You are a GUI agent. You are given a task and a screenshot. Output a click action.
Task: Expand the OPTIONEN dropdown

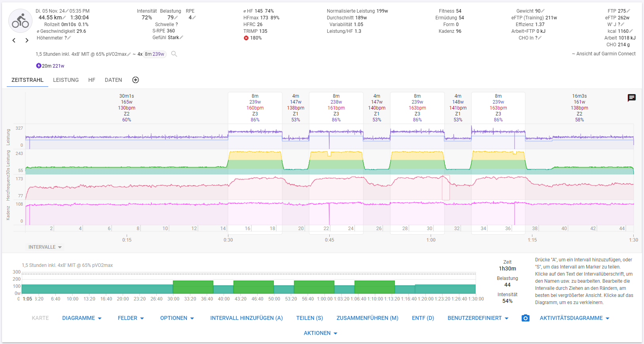coord(177,318)
